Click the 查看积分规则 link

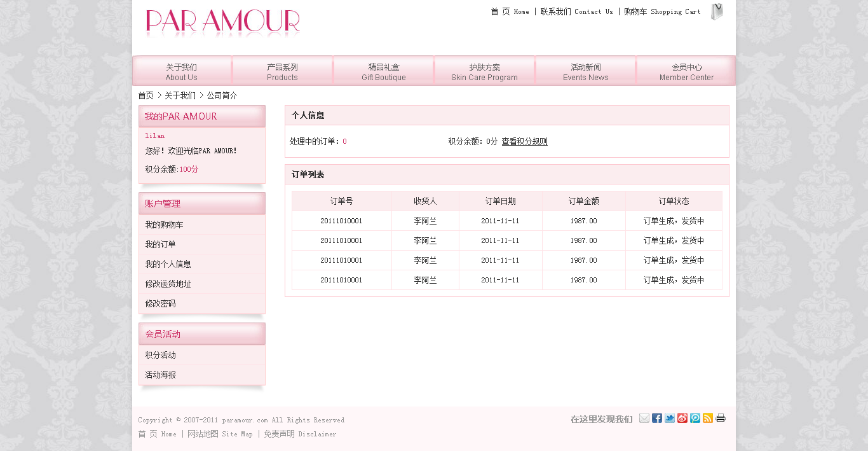(x=524, y=142)
